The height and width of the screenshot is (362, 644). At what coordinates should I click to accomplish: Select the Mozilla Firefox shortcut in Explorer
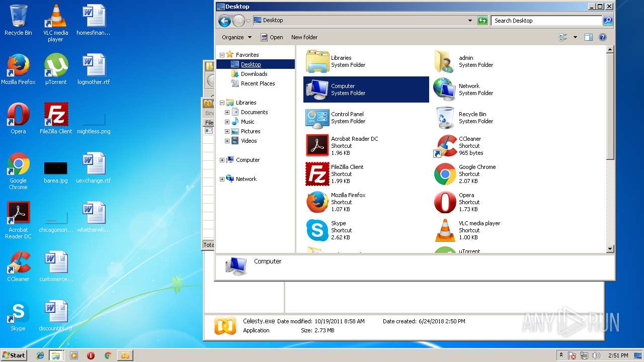366,202
